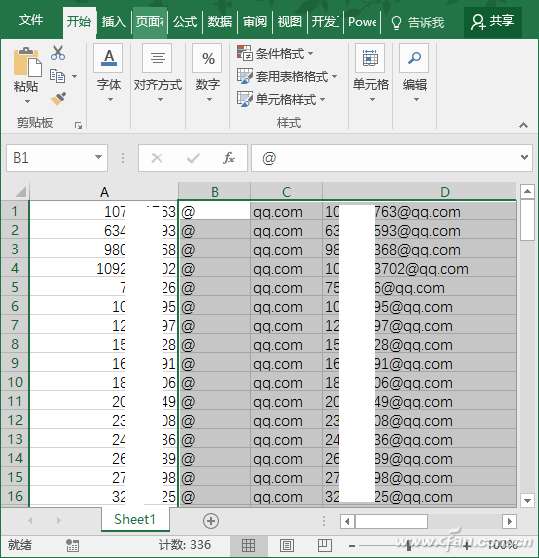The image size is (539, 558).
Task: Add a new sheet with plus icon
Action: coord(211,521)
